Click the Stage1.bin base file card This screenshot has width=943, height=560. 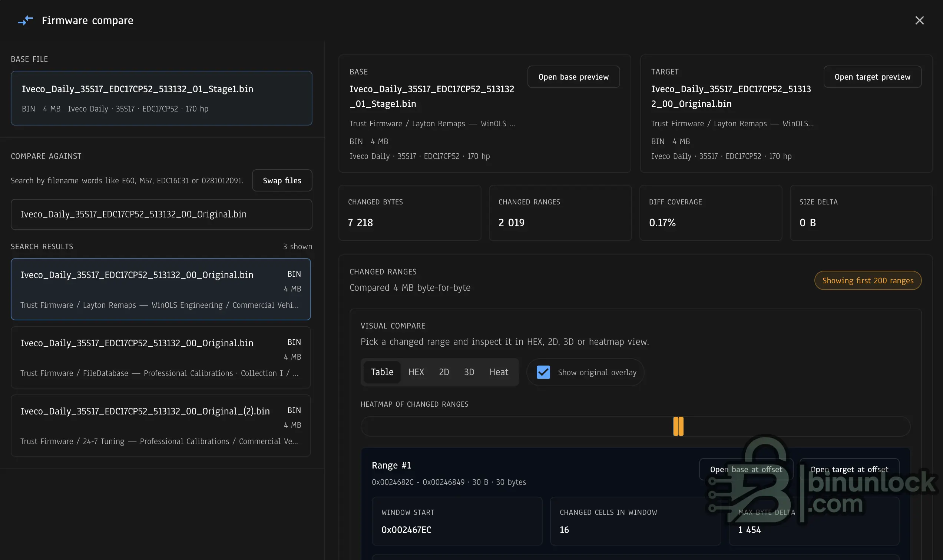click(161, 98)
